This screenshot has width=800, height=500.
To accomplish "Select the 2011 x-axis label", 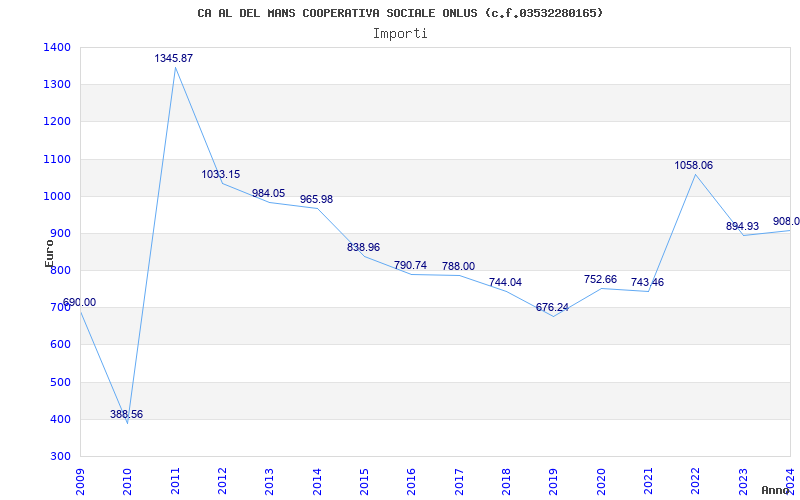I will click(175, 482).
